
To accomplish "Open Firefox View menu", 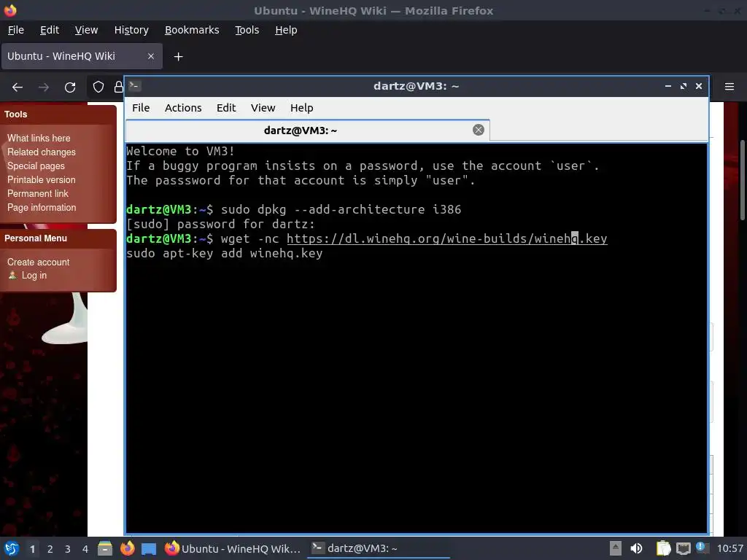I will click(86, 30).
